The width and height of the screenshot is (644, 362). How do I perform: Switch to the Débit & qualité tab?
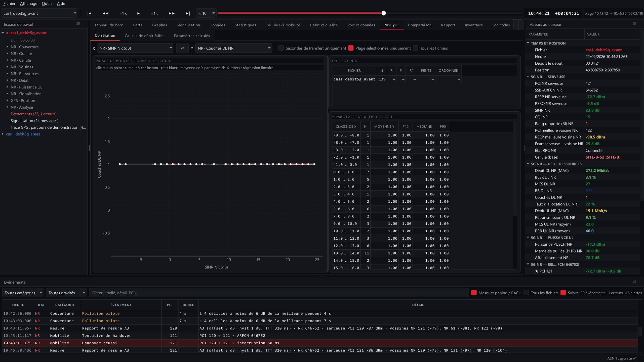[x=324, y=25]
